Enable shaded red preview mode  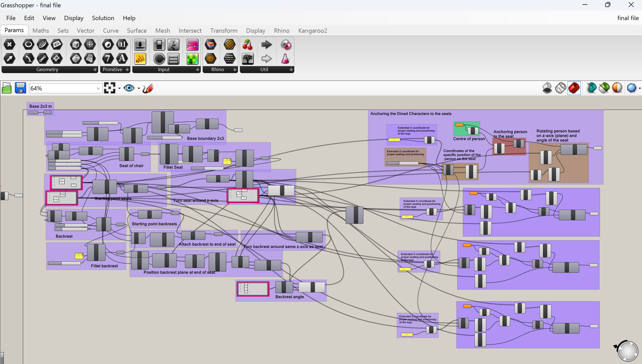tap(574, 88)
